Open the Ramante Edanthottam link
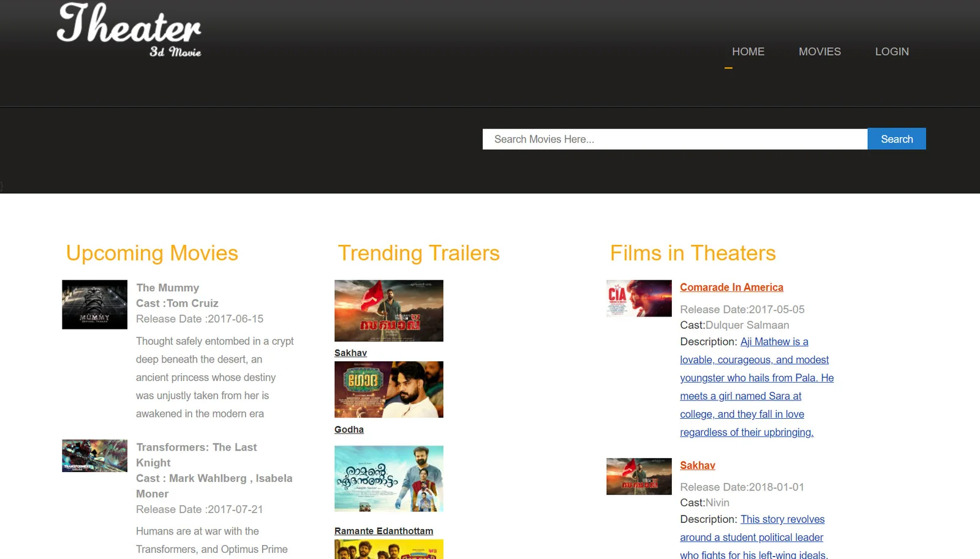This screenshot has height=559, width=980. [x=383, y=531]
